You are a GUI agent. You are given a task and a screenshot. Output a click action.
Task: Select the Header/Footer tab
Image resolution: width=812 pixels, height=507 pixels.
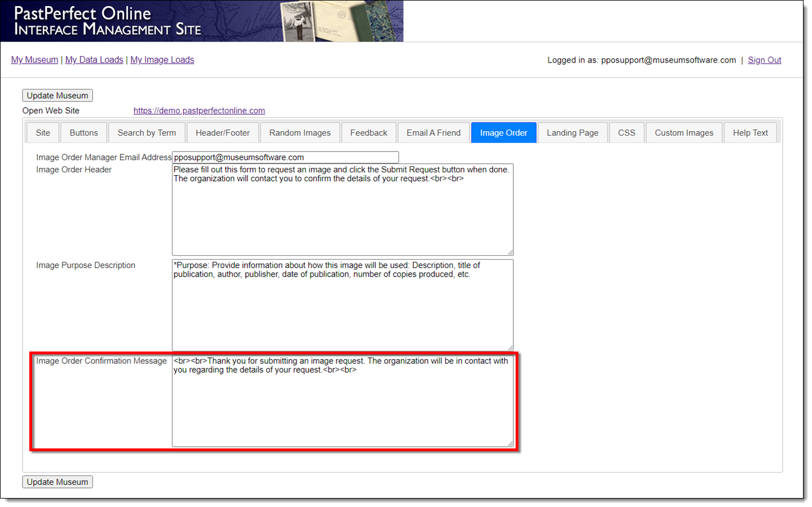(223, 133)
